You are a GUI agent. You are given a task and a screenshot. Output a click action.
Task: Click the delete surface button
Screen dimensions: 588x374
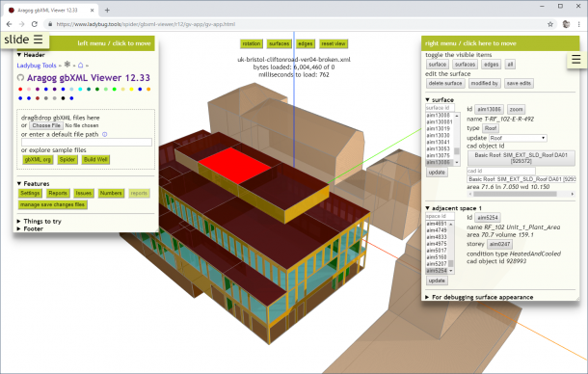[445, 83]
